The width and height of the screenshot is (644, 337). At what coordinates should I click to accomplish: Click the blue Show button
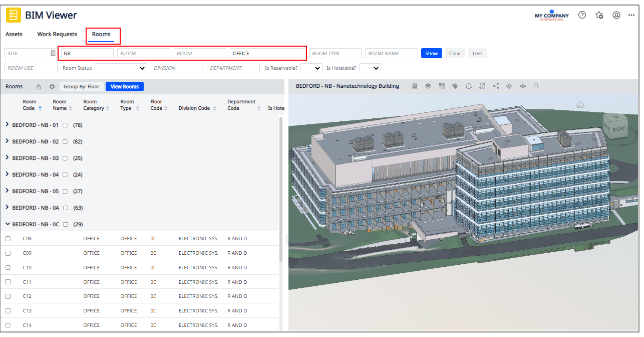(431, 53)
